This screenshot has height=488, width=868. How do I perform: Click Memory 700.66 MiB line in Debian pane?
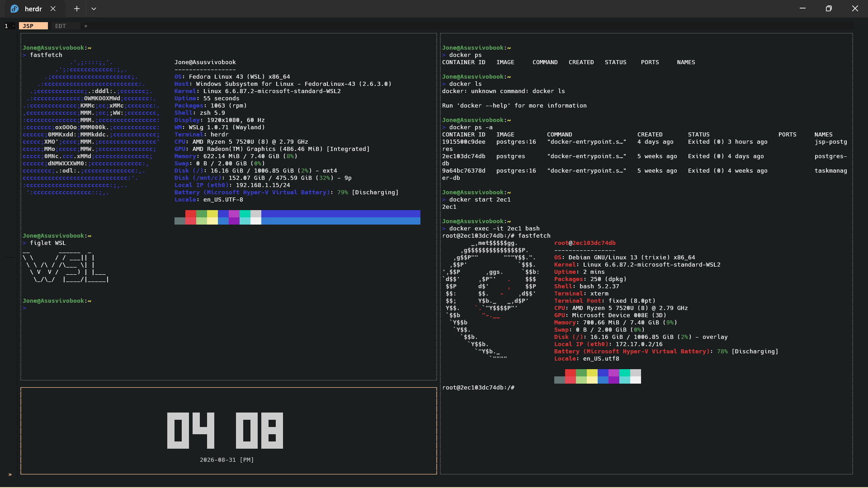click(616, 323)
